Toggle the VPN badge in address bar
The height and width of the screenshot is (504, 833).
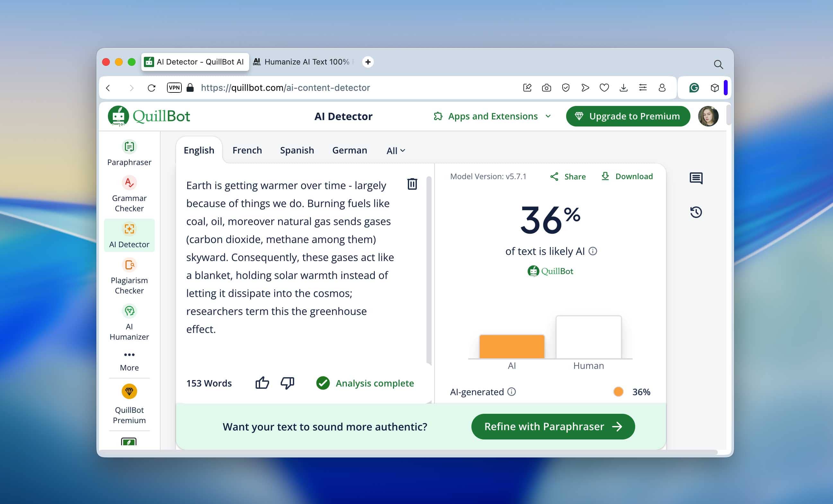click(x=174, y=88)
